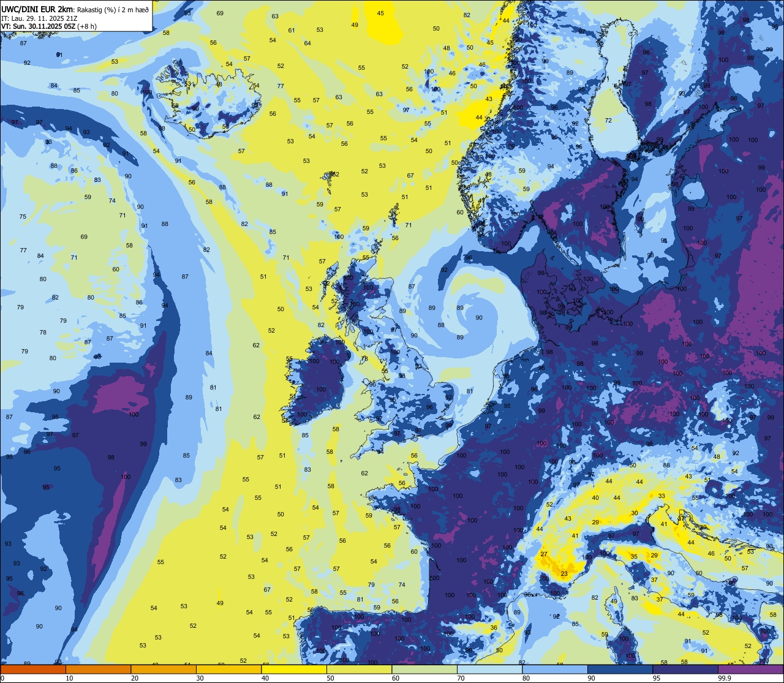The height and width of the screenshot is (683, 784).
Task: Click the '61' humidity value on the map
Action: pos(292,30)
